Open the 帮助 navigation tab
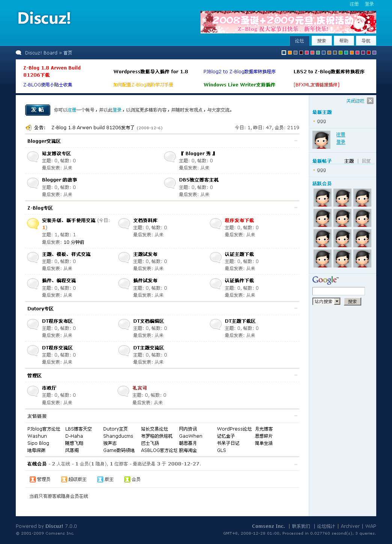Viewport: 392px width, 544px height. click(344, 41)
